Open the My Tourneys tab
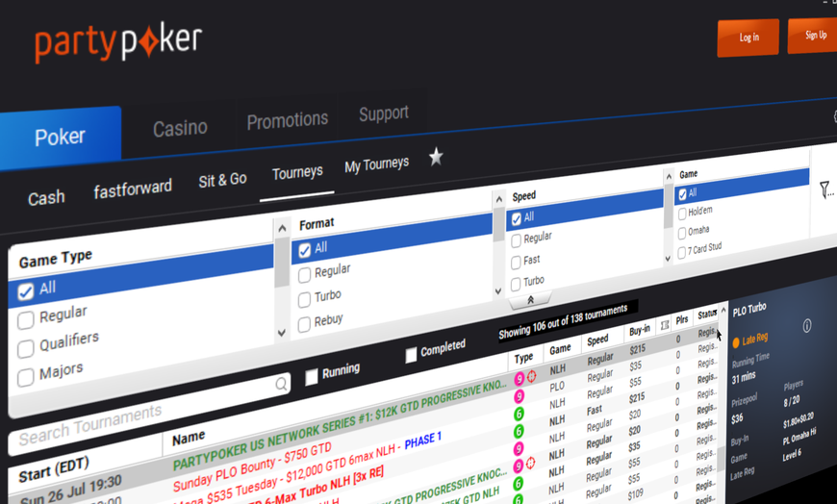Image resolution: width=837 pixels, height=504 pixels. click(377, 165)
